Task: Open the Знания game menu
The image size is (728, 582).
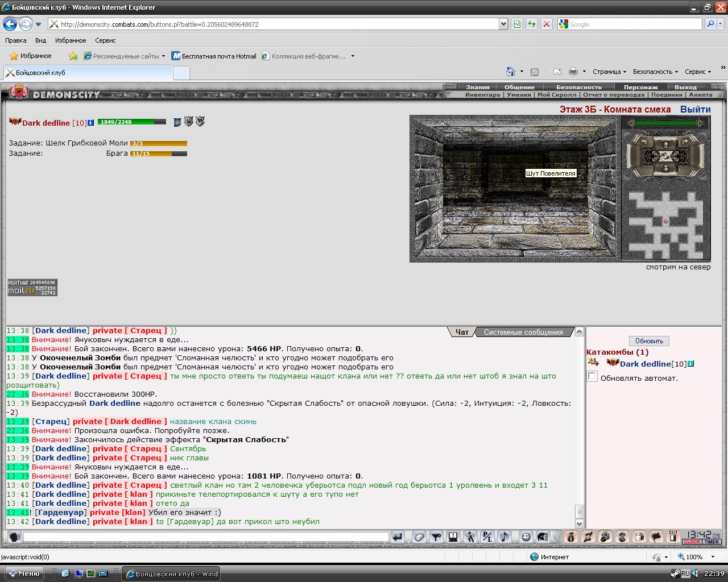Action: coord(478,87)
